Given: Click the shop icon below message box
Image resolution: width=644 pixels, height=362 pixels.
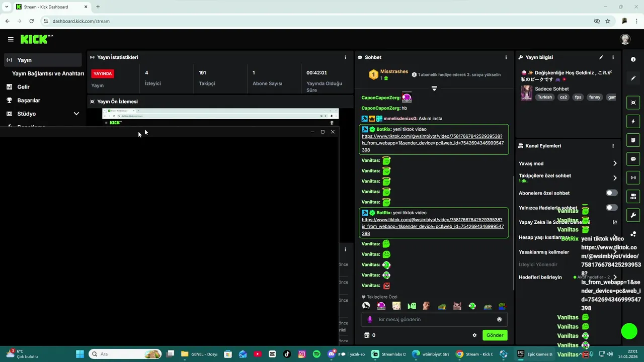Looking at the screenshot, I should (367, 335).
